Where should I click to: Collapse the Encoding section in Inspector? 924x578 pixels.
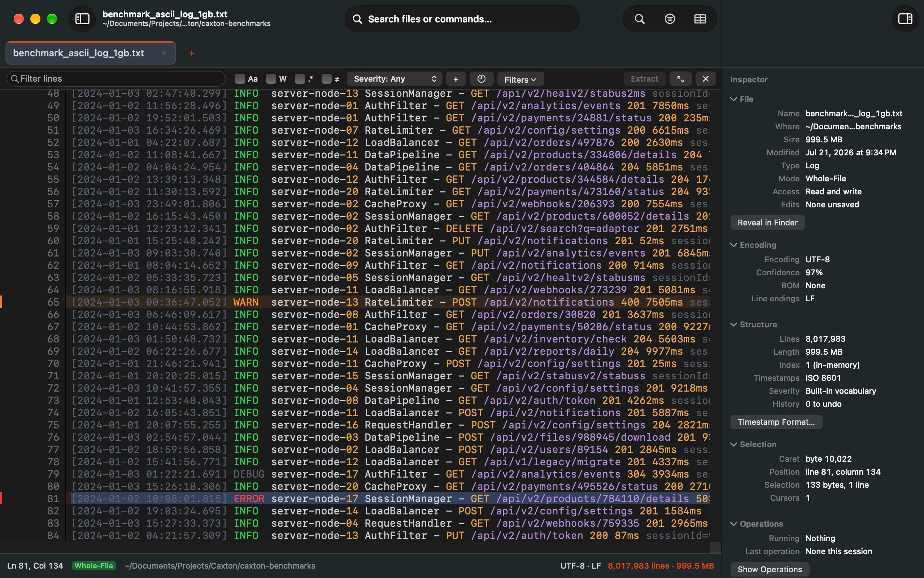(733, 245)
